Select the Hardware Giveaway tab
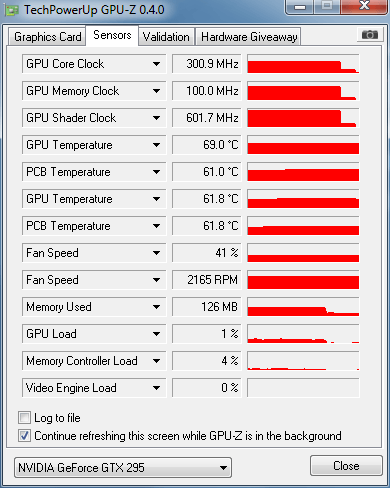The image size is (390, 488). tap(249, 37)
